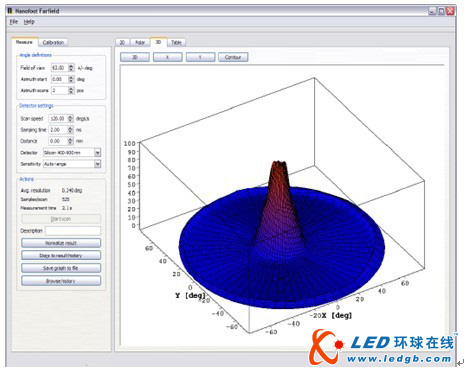Screen dimensions: 468x374
Task: Click the Browse history button
Action: [61, 281]
